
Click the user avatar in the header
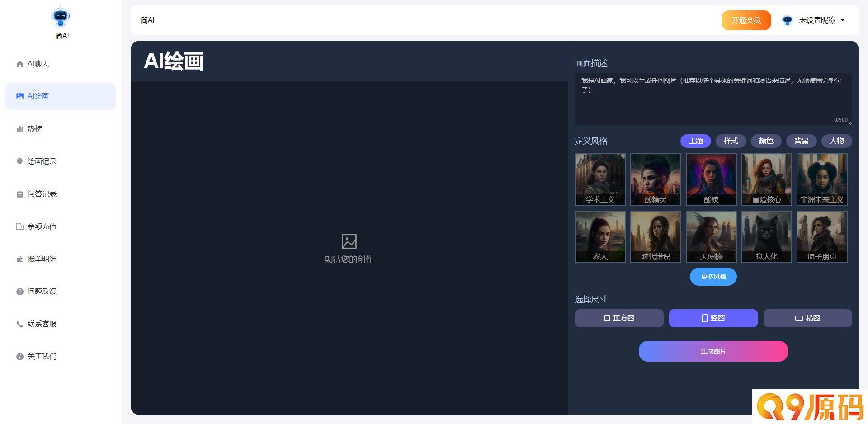[x=788, y=20]
